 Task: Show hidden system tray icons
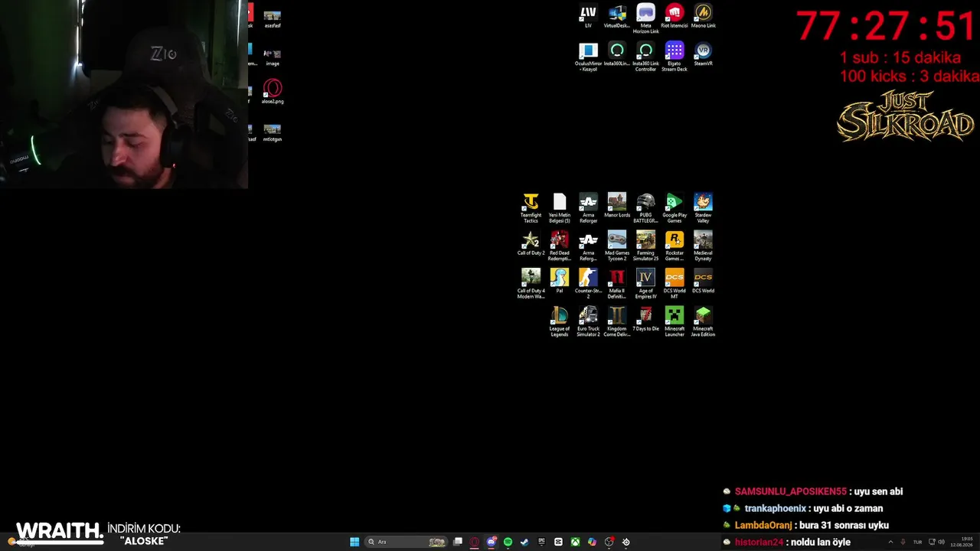890,542
